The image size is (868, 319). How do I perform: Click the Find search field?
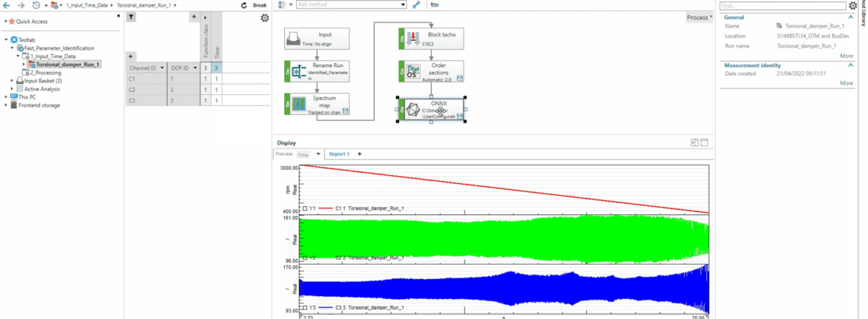point(783,5)
